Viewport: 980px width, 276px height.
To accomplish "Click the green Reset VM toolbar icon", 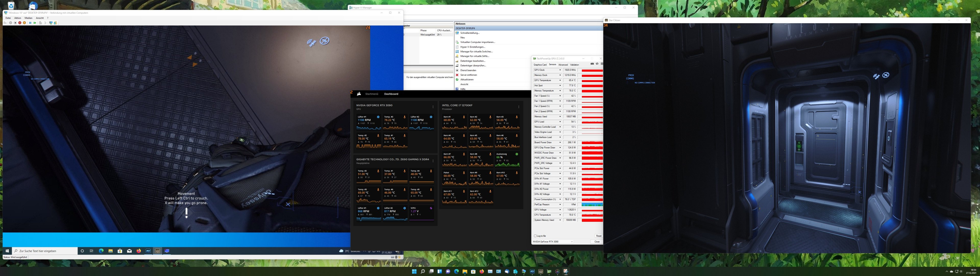I will (x=35, y=23).
